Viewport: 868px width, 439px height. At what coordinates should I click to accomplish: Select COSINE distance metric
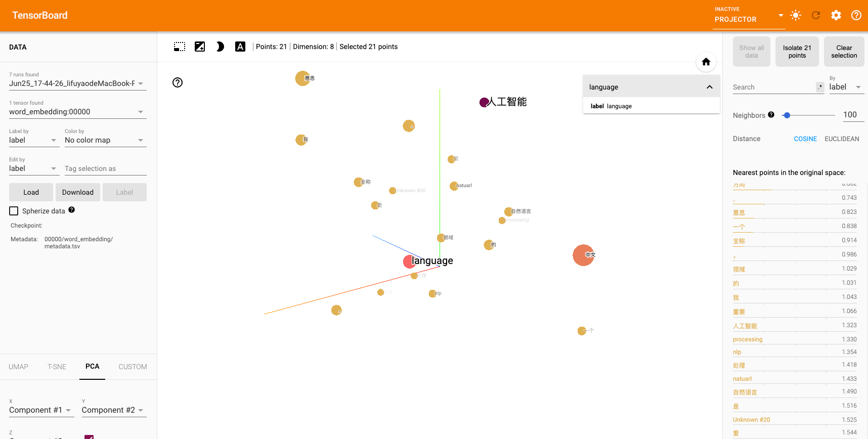pyautogui.click(x=805, y=139)
